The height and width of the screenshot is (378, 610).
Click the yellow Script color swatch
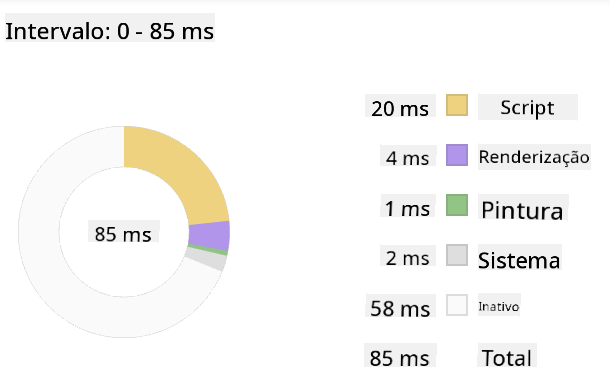[x=457, y=105]
